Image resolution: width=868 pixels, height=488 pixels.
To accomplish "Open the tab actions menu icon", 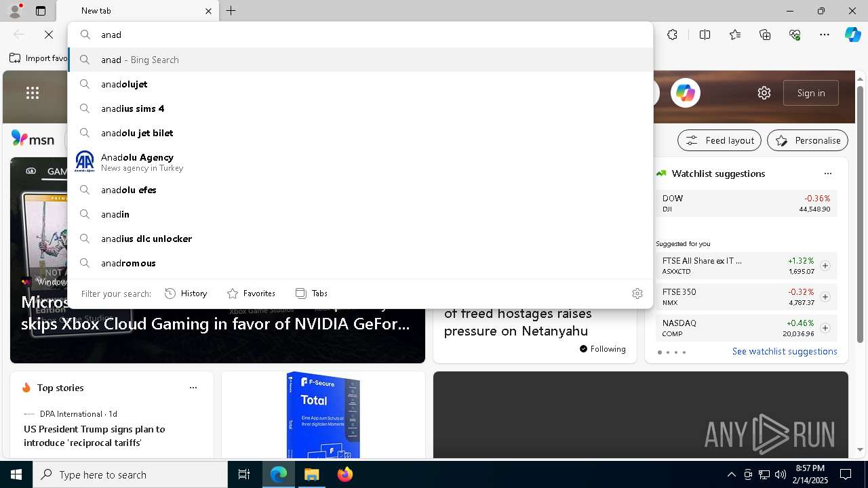I will tap(41, 11).
